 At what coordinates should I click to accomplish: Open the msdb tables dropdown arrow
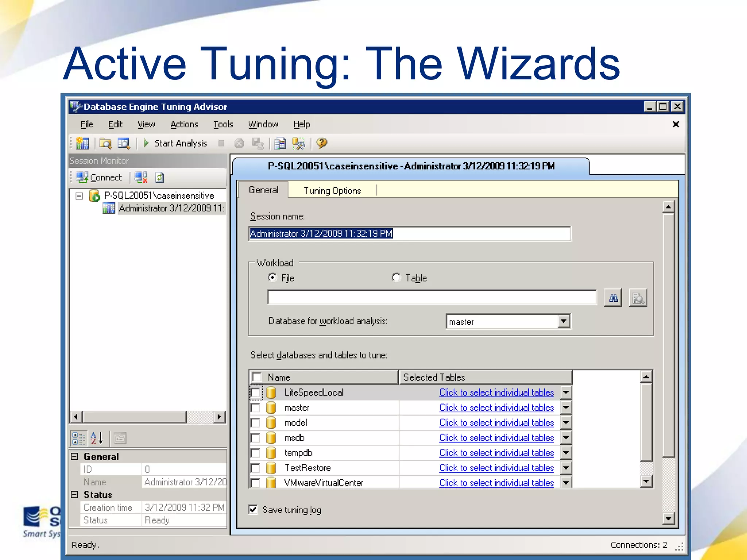[x=566, y=438]
